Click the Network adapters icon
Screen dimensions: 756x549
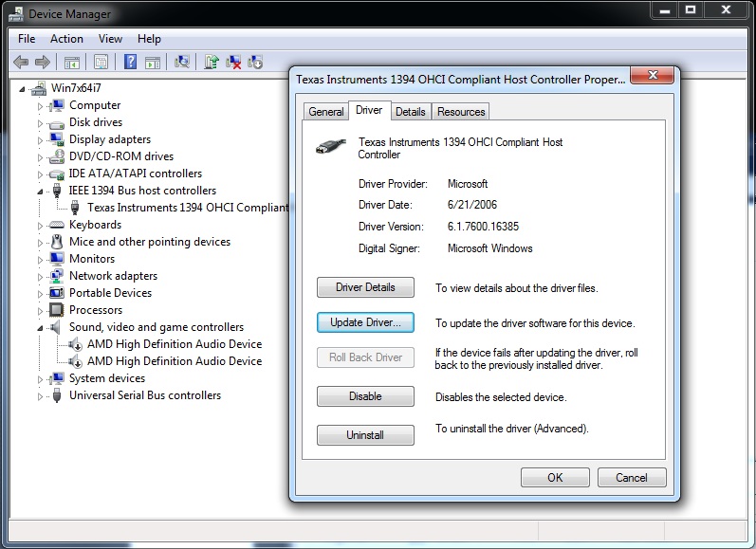[56, 276]
